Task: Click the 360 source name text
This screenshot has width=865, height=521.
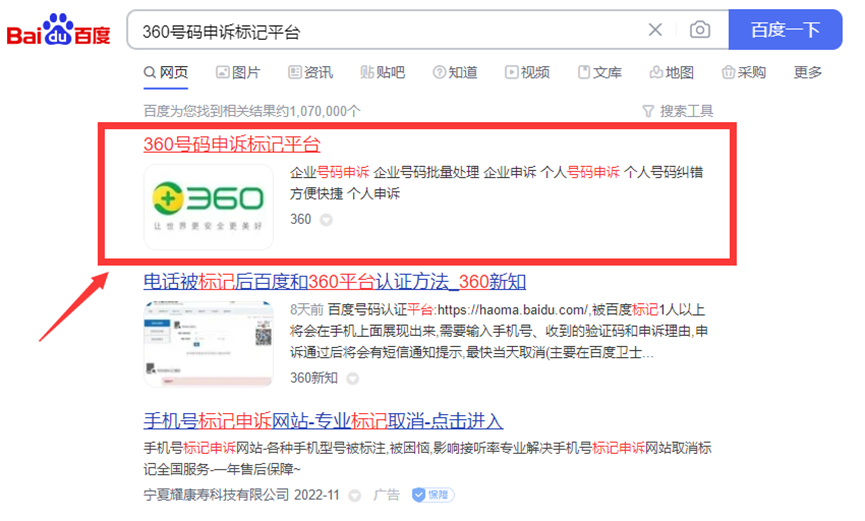Action: (301, 219)
